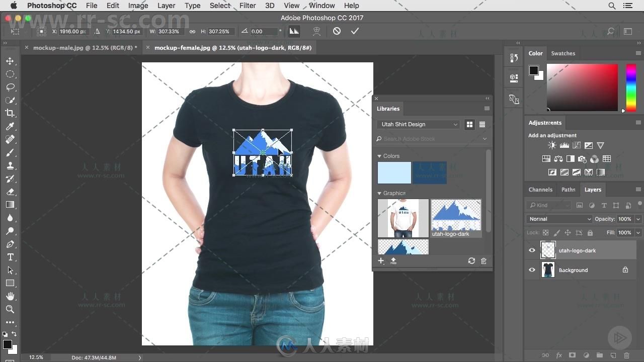The height and width of the screenshot is (362, 644).
Task: Select the Eraser tool
Action: pyautogui.click(x=10, y=192)
